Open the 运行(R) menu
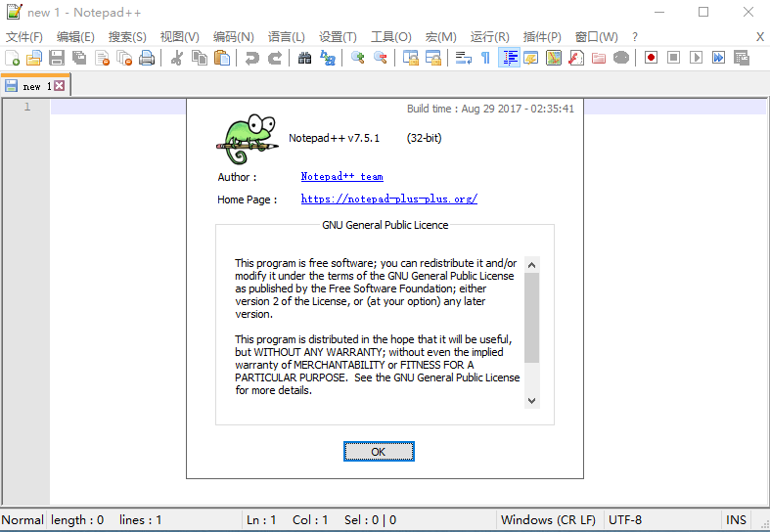Screen dimensions: 770x532 (x=489, y=37)
